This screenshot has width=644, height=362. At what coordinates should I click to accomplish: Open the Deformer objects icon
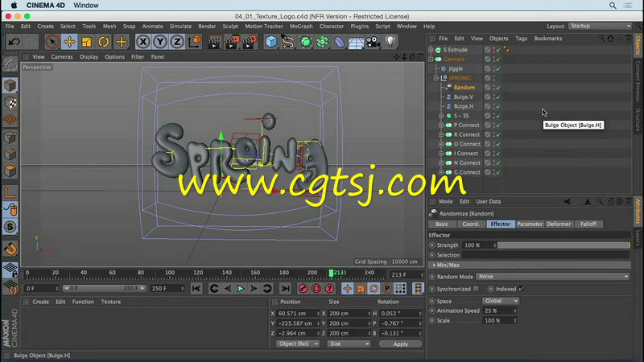pos(339,42)
